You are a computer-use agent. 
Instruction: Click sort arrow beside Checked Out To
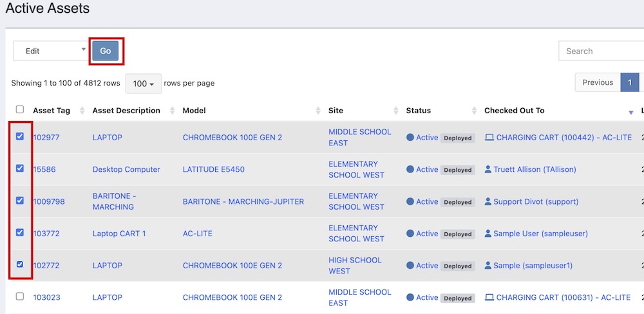click(630, 112)
